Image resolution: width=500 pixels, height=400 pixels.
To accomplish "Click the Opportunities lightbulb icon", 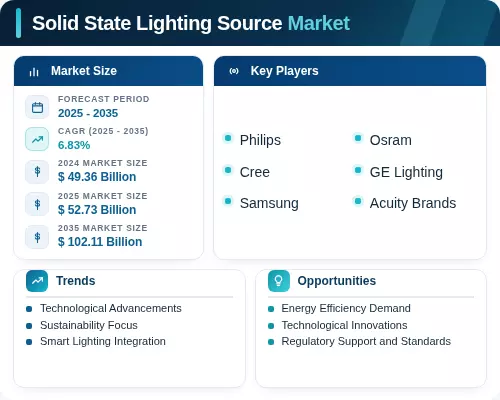I will pos(279,281).
